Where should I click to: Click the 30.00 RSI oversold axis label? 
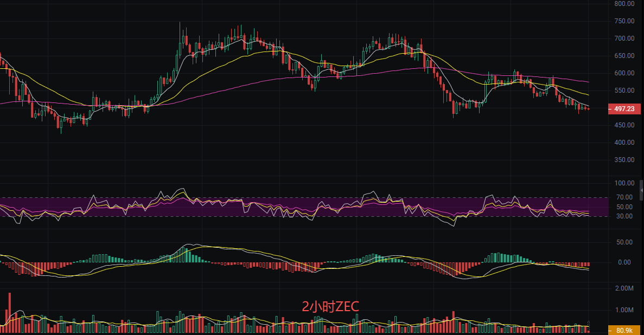(x=624, y=216)
